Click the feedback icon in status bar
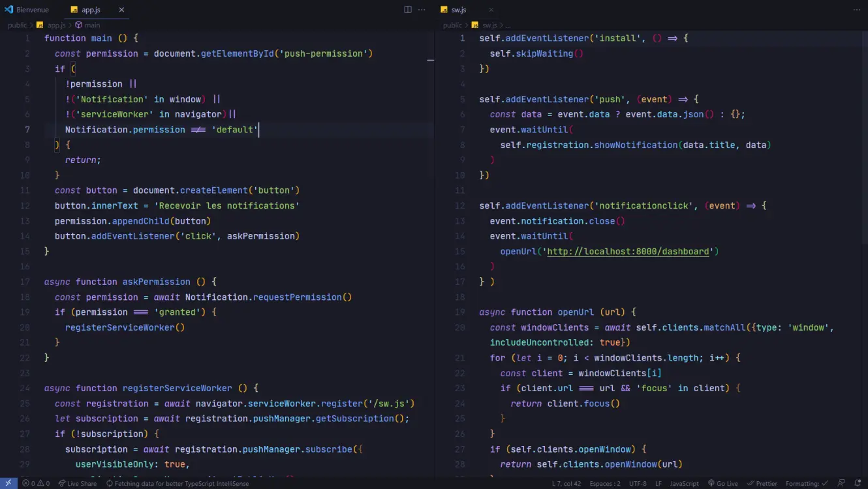This screenshot has width=868, height=489. click(841, 483)
